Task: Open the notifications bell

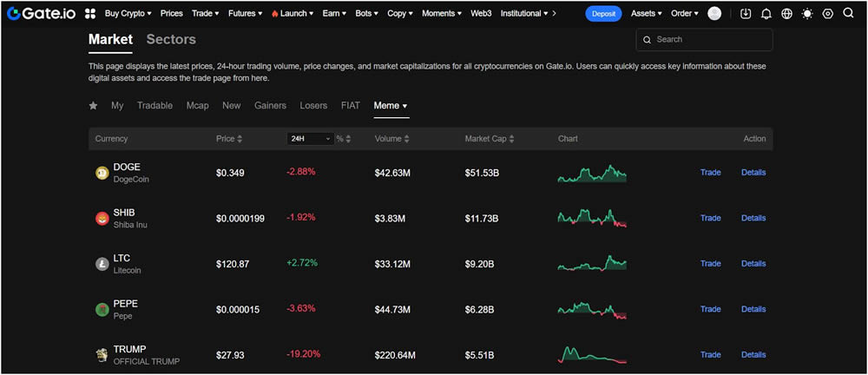Action: click(766, 14)
